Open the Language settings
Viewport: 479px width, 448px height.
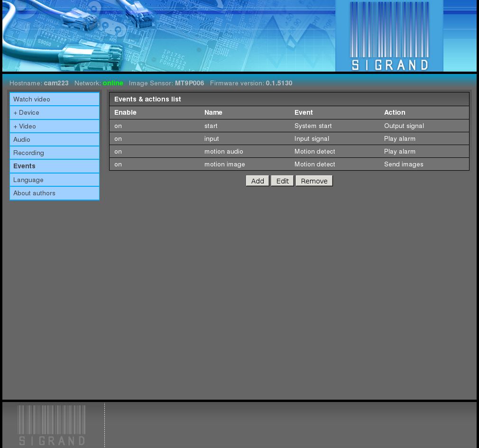pyautogui.click(x=55, y=180)
